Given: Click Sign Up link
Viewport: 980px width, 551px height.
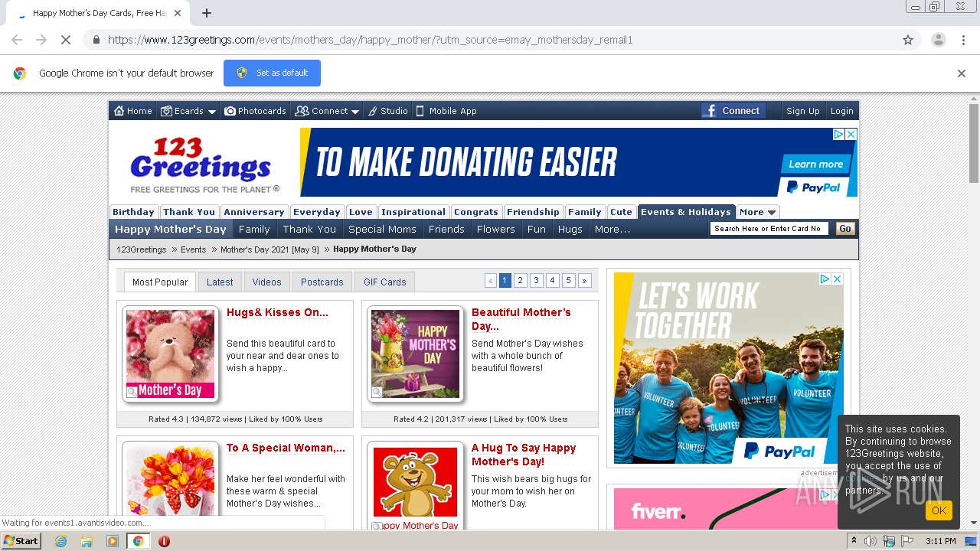Looking at the screenshot, I should [x=802, y=111].
